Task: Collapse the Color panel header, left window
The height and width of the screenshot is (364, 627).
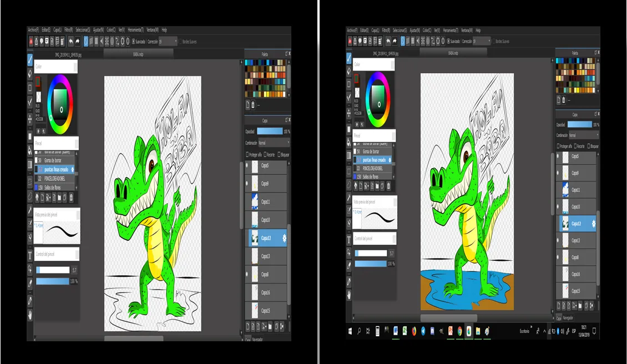Action: pyautogui.click(x=55, y=67)
